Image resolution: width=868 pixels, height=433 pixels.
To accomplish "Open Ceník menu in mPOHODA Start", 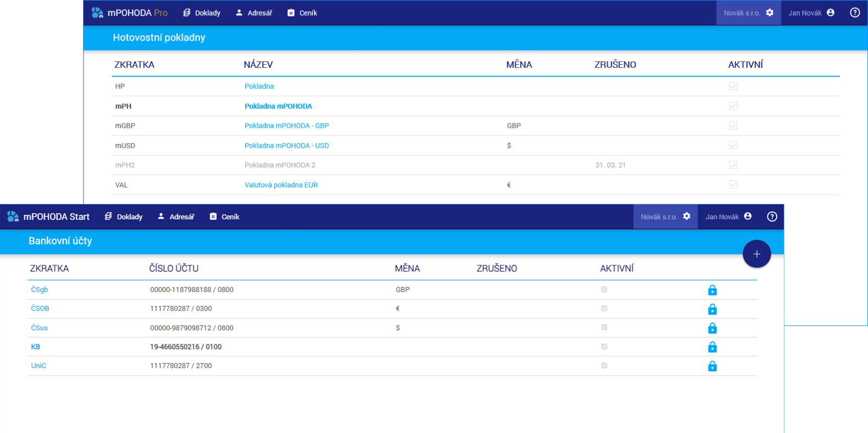I will pyautogui.click(x=224, y=216).
